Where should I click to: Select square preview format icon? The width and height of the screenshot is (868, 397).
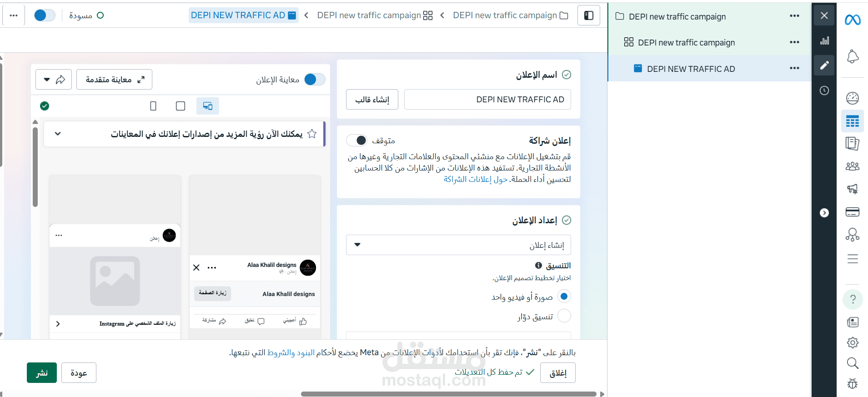click(x=181, y=106)
